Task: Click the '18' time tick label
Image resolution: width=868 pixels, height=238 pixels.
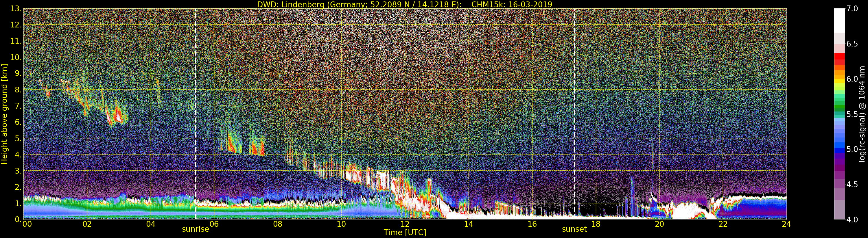Action: (x=596, y=224)
